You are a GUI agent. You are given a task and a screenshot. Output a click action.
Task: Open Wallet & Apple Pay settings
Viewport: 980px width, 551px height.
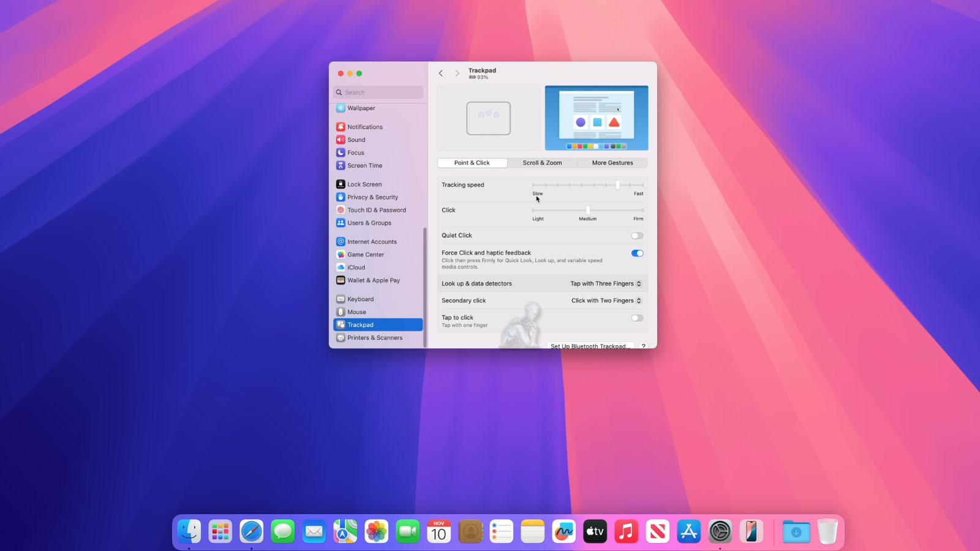[378, 280]
